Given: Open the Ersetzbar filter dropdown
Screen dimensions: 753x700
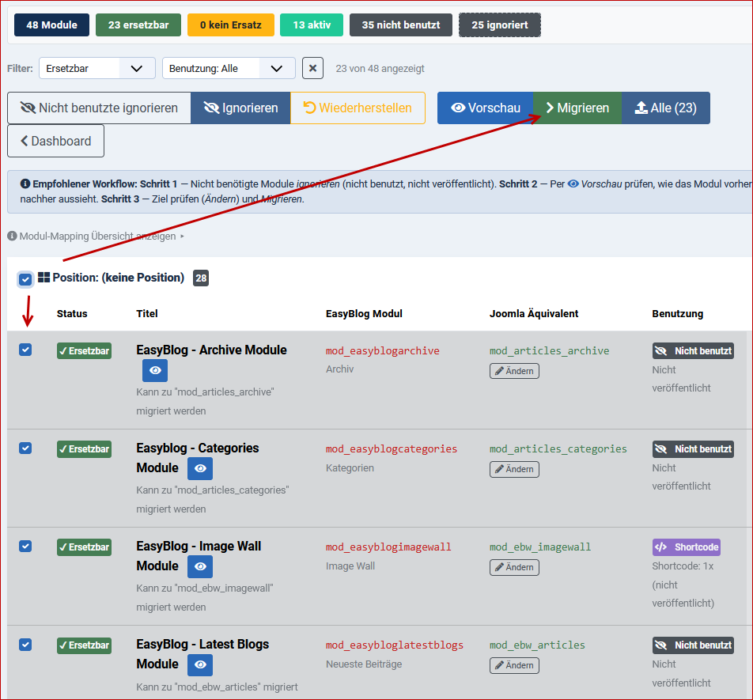Looking at the screenshot, I should [96, 68].
